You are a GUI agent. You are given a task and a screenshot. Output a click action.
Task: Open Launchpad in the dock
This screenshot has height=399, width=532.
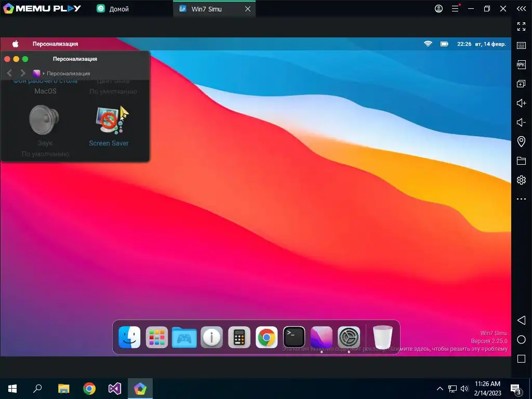click(157, 337)
